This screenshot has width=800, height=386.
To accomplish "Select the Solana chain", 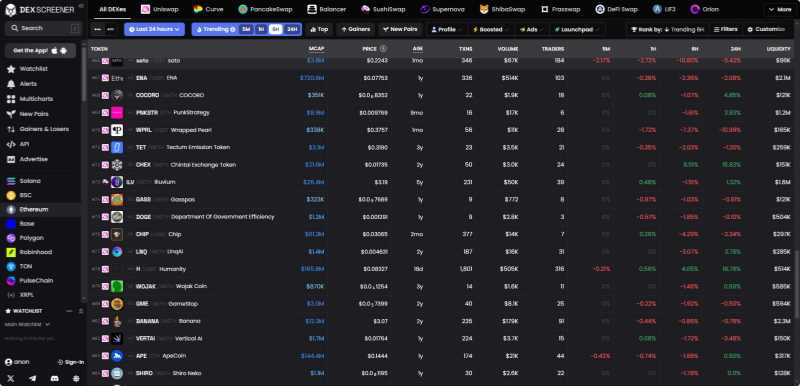I will coord(30,181).
